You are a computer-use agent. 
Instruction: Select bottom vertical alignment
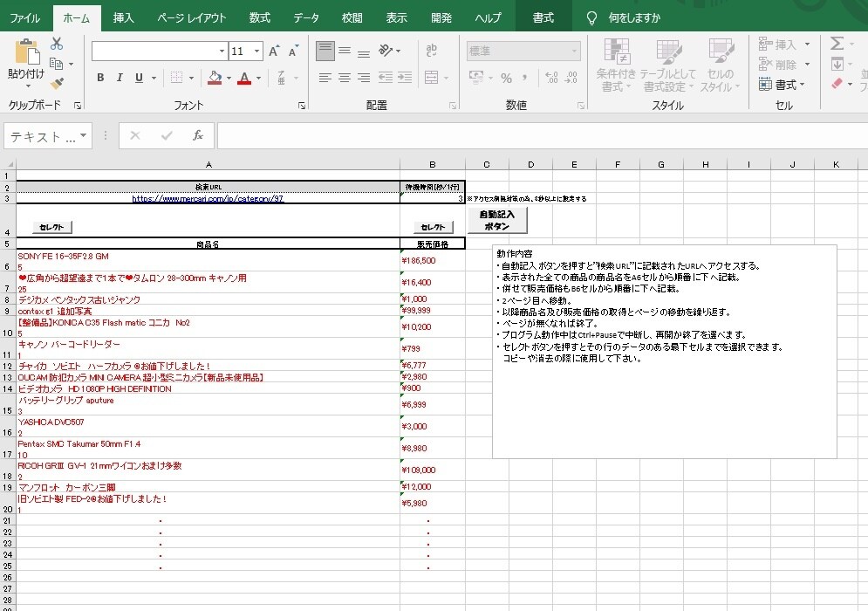click(364, 52)
